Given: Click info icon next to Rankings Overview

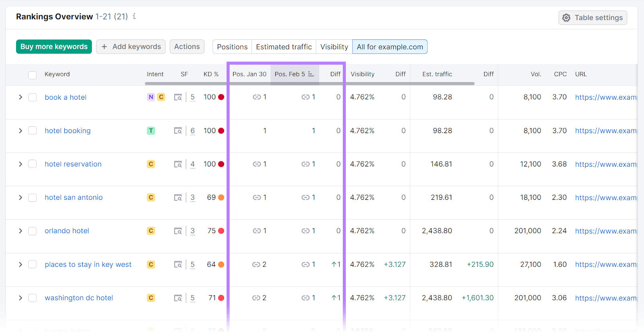Looking at the screenshot, I should [x=134, y=16].
